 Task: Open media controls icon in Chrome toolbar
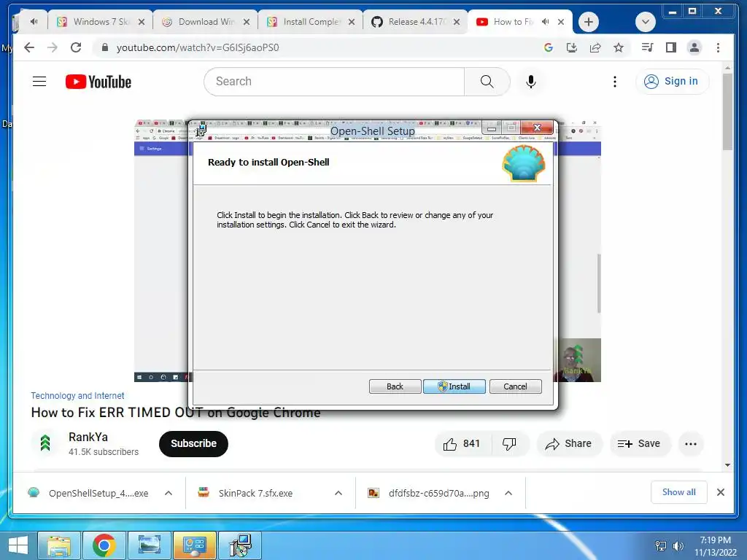648,47
